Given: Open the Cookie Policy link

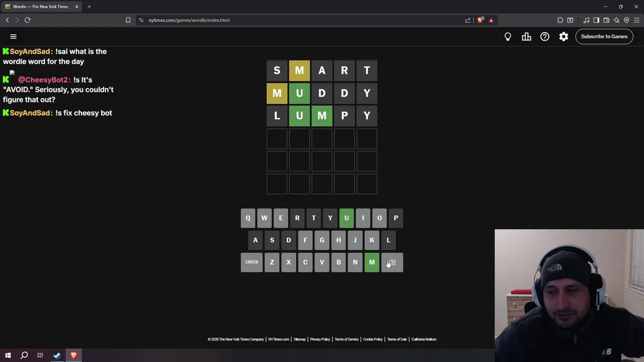Looking at the screenshot, I should click(373, 339).
